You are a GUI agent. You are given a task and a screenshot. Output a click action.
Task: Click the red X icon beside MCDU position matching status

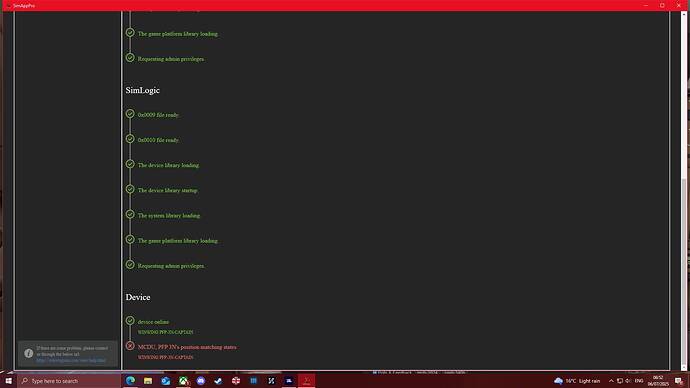(130, 346)
